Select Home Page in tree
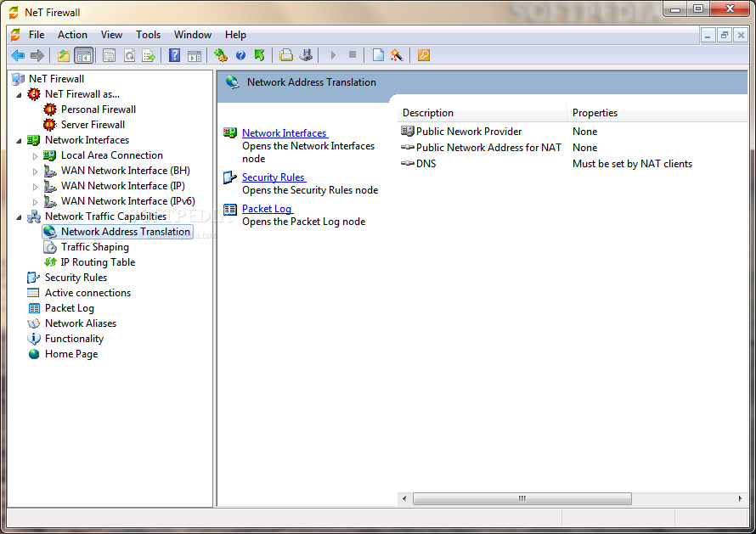756x534 pixels. (x=71, y=354)
